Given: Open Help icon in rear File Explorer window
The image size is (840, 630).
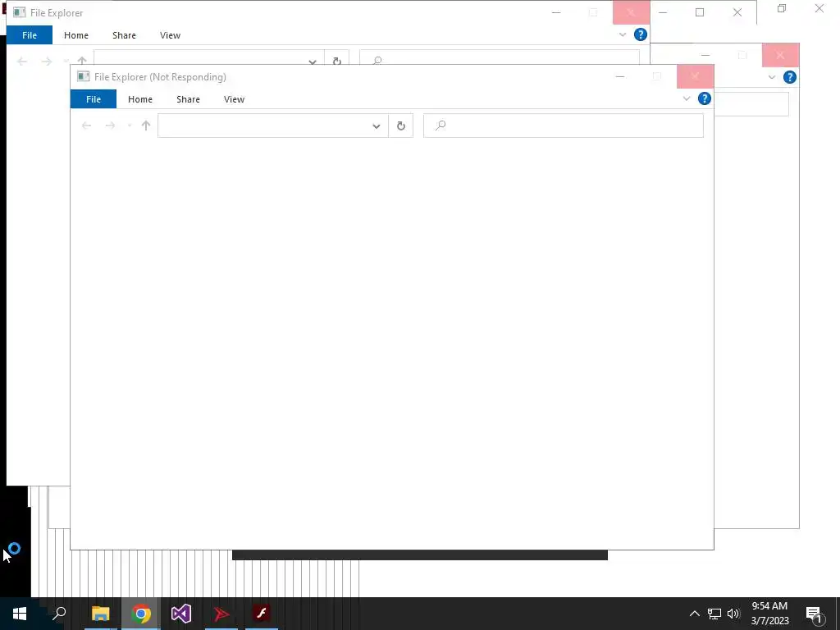Looking at the screenshot, I should [640, 34].
